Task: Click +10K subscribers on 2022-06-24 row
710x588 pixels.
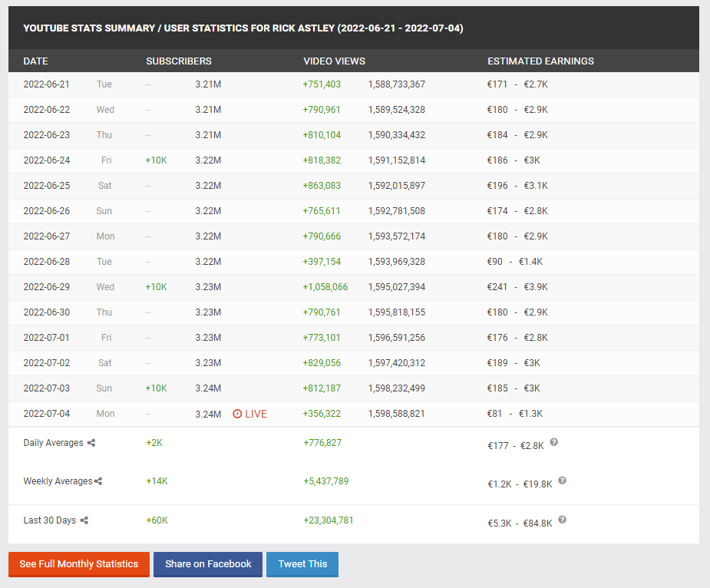Action: point(157,160)
